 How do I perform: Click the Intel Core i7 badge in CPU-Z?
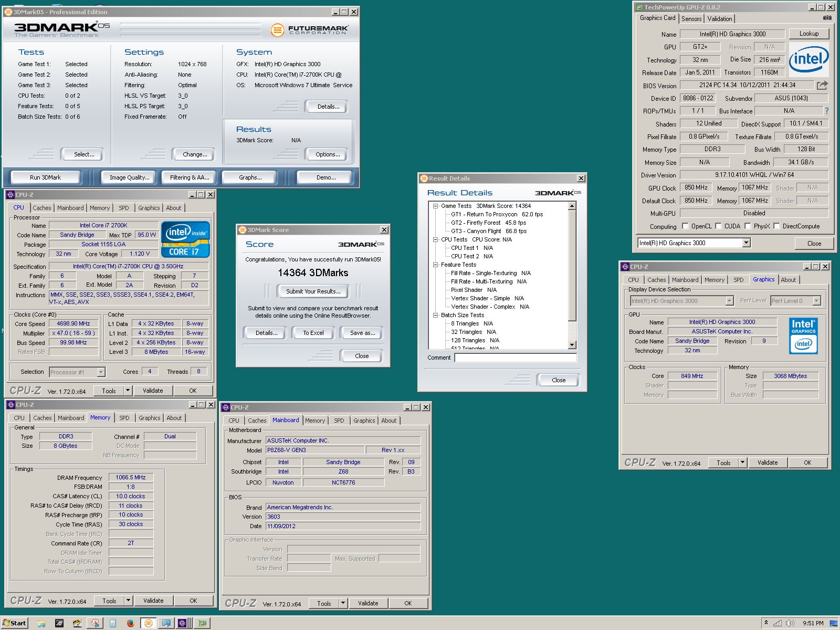click(x=185, y=239)
